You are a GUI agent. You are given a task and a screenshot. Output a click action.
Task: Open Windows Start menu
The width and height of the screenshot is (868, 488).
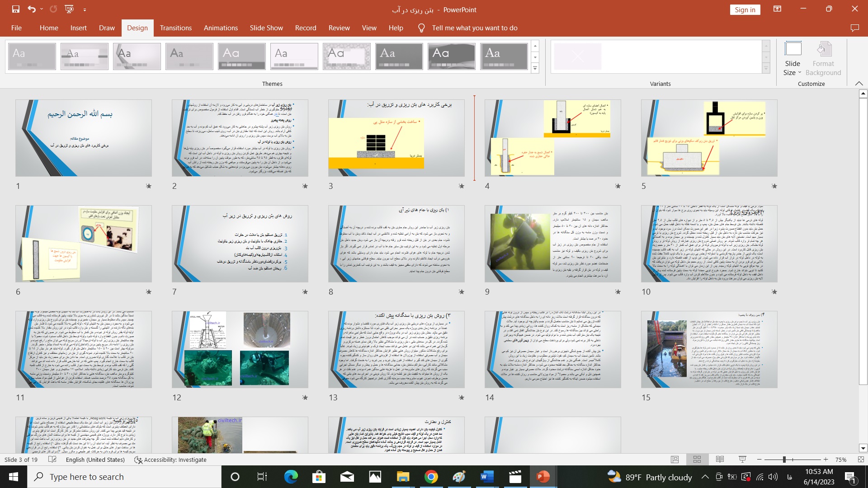click(13, 477)
